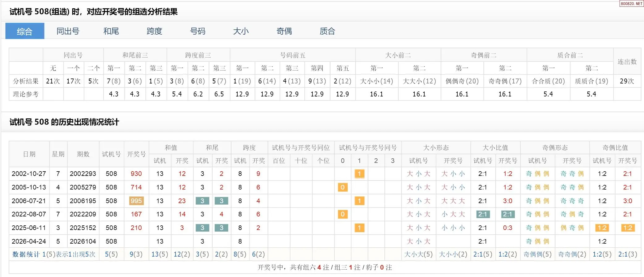This screenshot has height=277, width=644.
Task: Click the date 2026-04-24 in the history table
Action: point(29,241)
